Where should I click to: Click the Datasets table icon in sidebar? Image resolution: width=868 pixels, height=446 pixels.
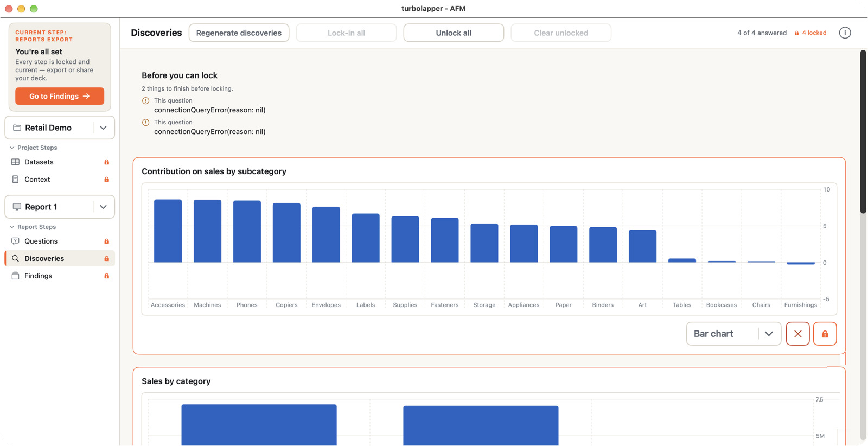(x=15, y=162)
